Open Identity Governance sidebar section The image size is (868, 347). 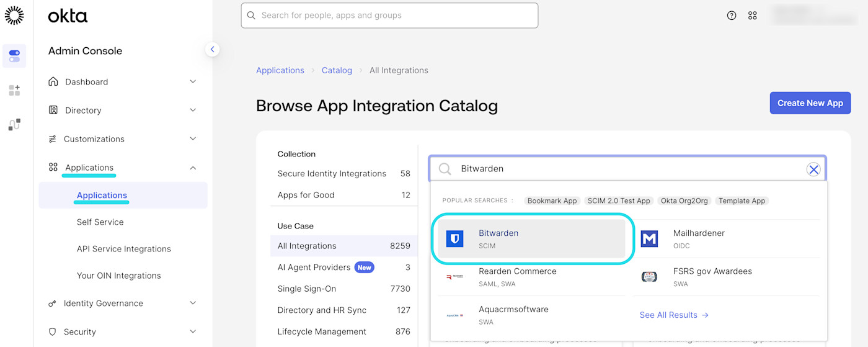coord(123,304)
